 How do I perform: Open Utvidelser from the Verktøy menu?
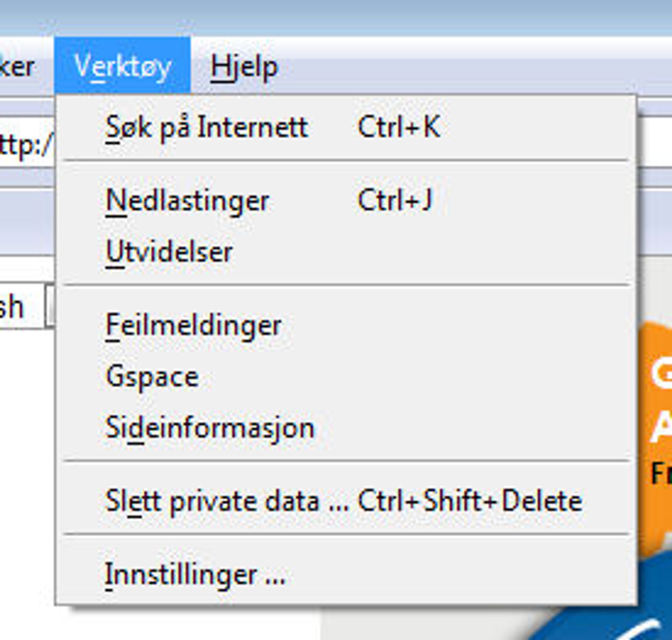pyautogui.click(x=346, y=252)
